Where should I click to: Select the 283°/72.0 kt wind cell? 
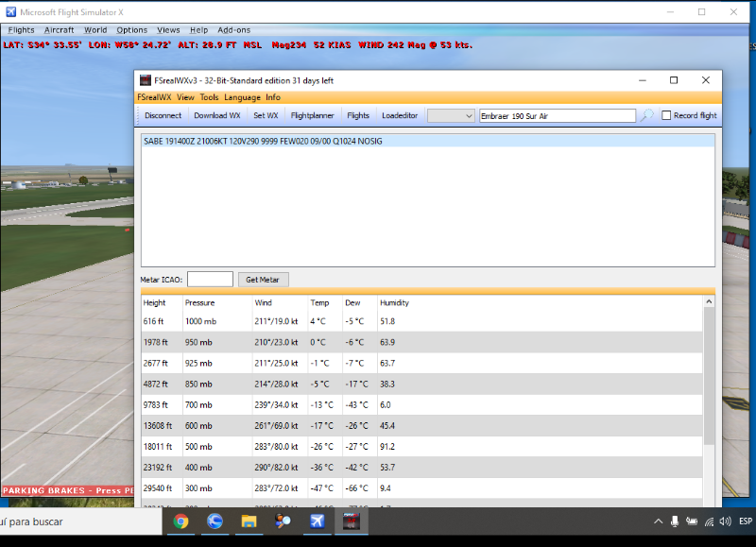pos(276,488)
